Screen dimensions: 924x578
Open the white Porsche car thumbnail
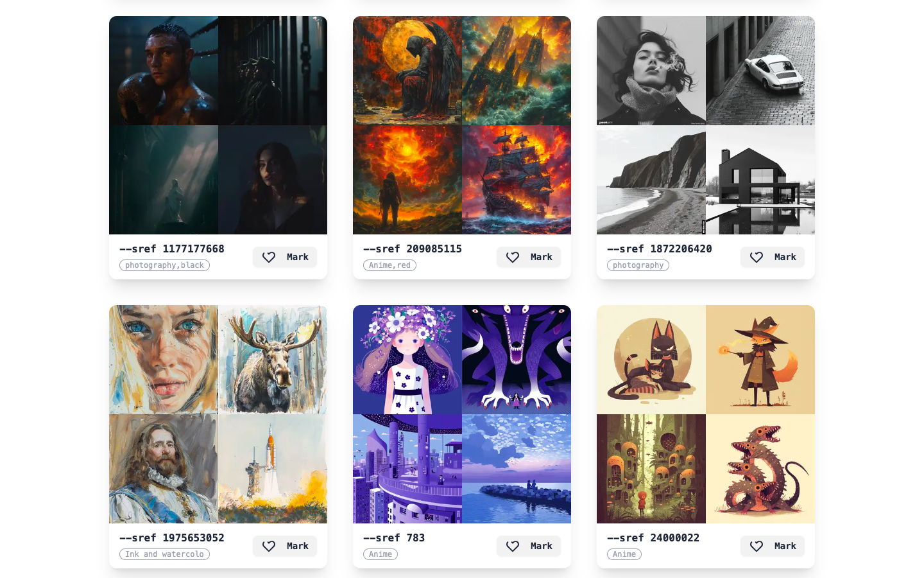click(760, 71)
